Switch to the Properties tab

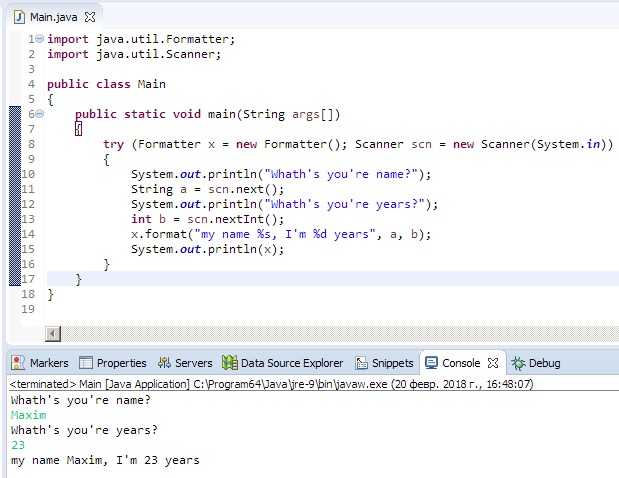point(113,363)
